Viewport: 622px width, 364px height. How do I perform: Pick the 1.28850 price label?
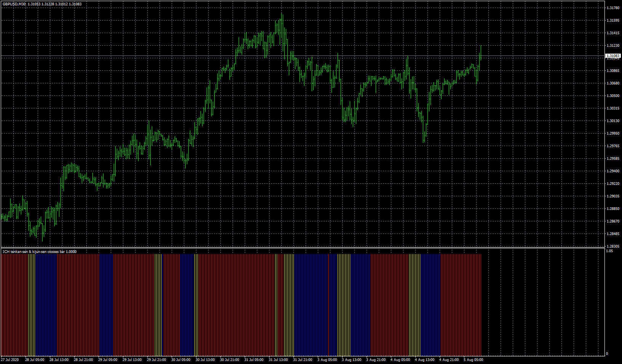coord(612,209)
